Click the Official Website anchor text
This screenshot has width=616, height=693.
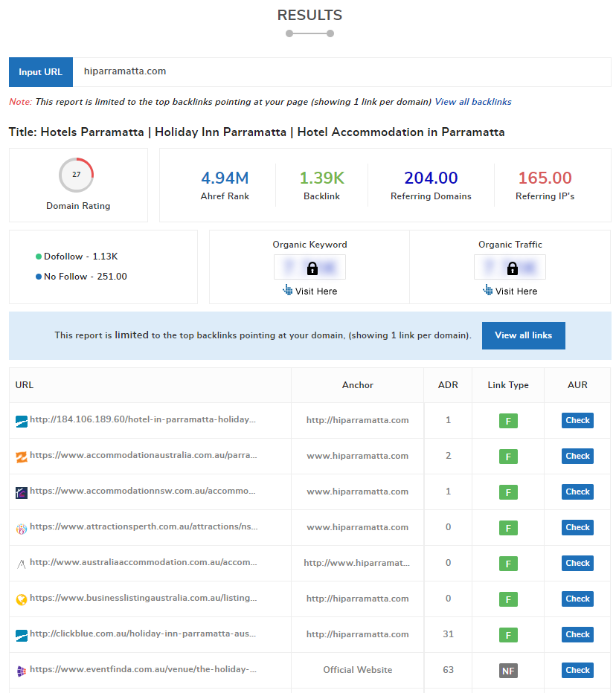(357, 670)
